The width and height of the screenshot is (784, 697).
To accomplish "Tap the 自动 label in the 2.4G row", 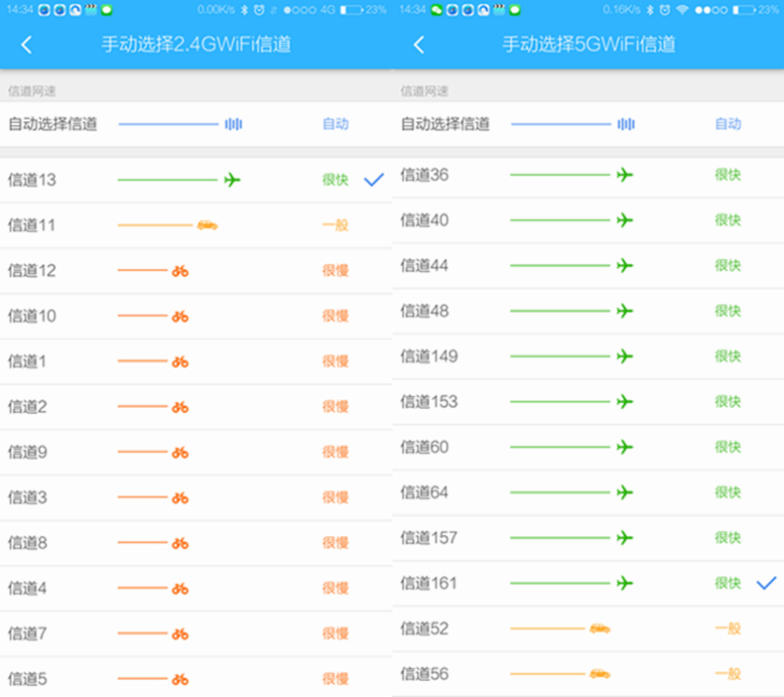I will (x=335, y=124).
